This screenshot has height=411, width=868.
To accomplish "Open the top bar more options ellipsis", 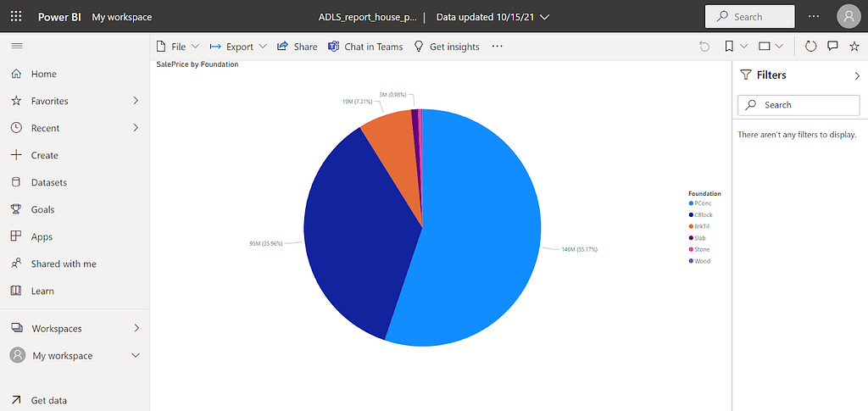I will point(813,17).
